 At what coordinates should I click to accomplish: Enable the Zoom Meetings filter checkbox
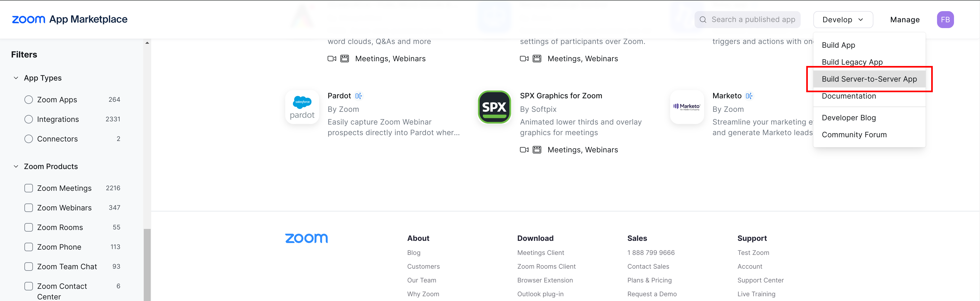(x=29, y=188)
